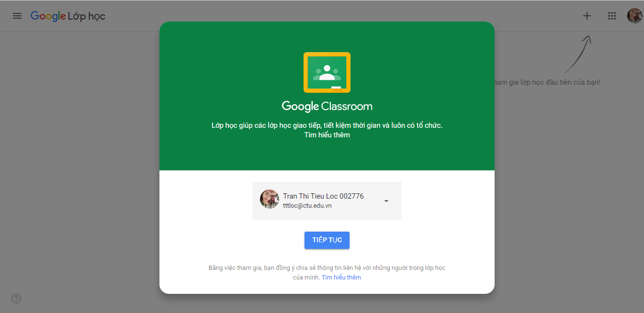
Task: Click the Google Classroom heading text
Action: [327, 106]
